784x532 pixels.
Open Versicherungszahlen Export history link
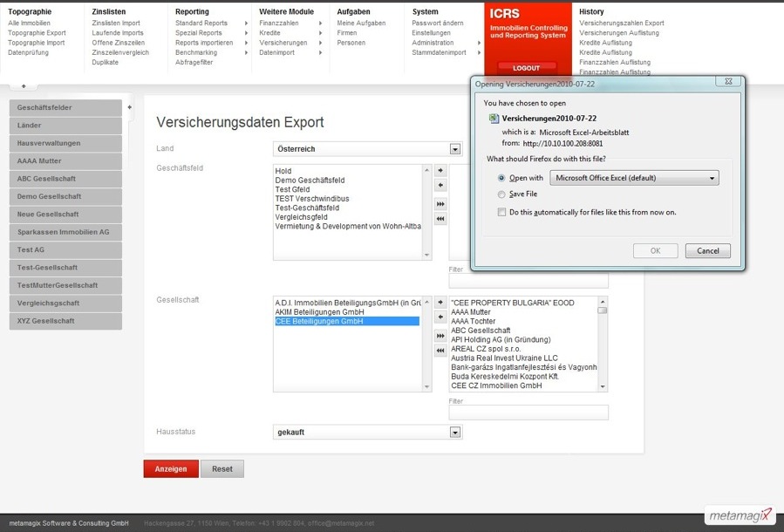pyautogui.click(x=622, y=23)
